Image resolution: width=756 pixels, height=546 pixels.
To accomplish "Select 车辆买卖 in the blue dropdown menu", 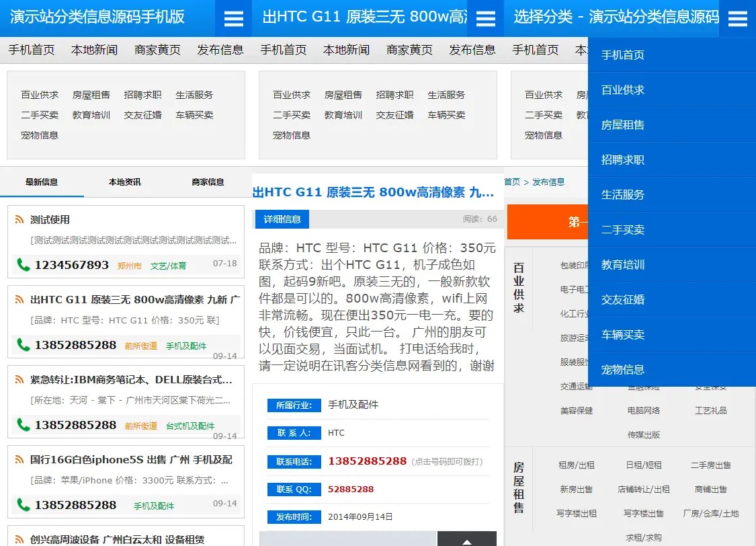I will point(671,335).
